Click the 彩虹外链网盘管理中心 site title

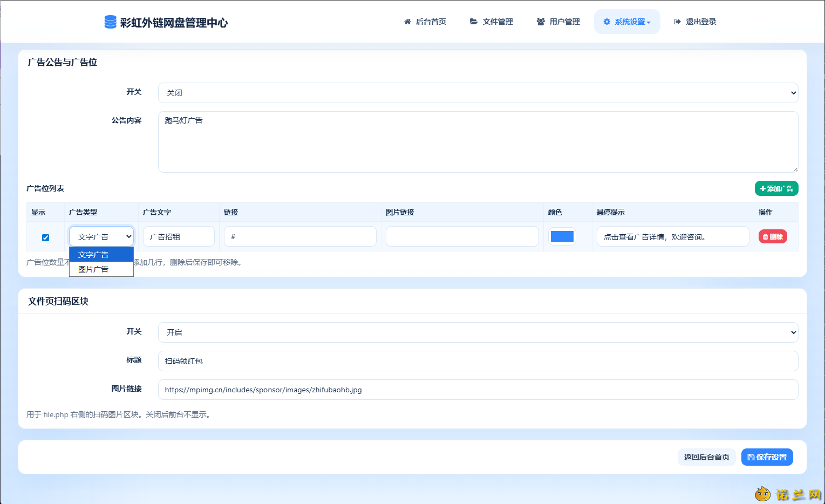[x=174, y=23]
